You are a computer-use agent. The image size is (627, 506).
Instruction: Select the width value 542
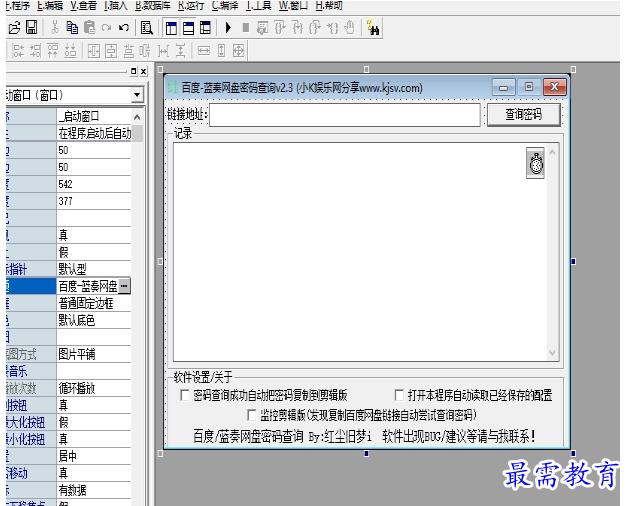(94, 184)
